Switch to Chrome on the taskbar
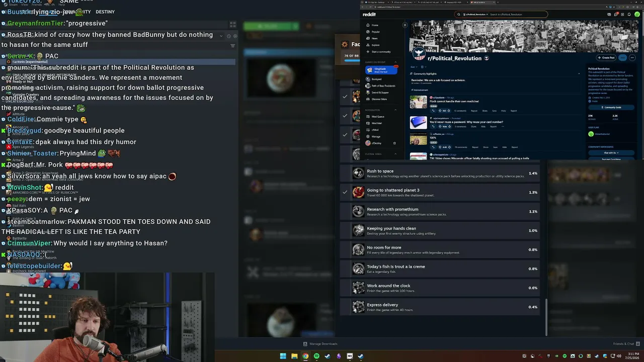Viewport: 644px width, 362px height. click(305, 356)
